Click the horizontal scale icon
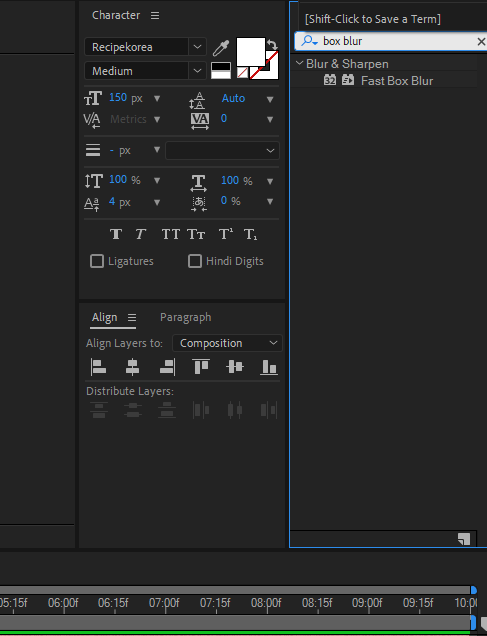The height and width of the screenshot is (636, 487). coord(199,183)
